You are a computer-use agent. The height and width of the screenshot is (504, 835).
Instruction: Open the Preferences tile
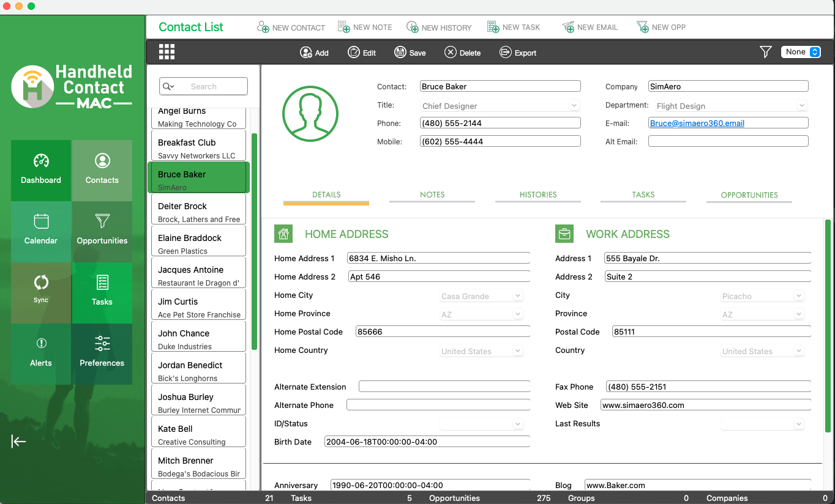pos(102,354)
